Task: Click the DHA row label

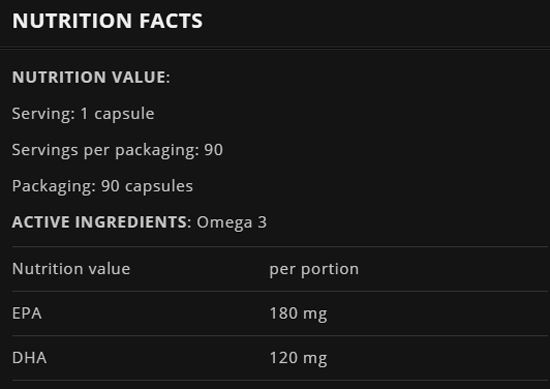Action: click(29, 358)
